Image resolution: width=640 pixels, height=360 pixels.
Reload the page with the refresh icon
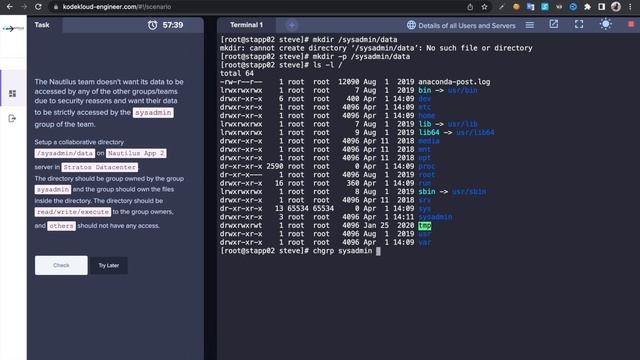[38, 7]
